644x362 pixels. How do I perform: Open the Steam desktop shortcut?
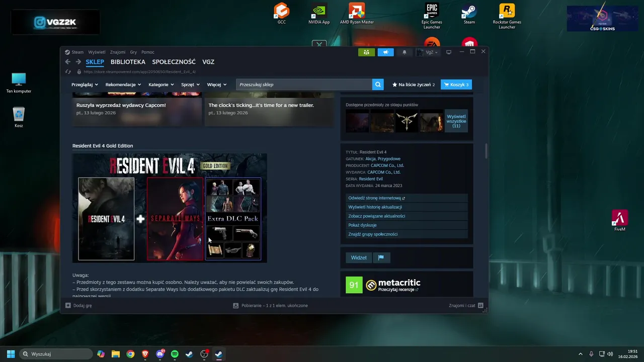pos(469,14)
